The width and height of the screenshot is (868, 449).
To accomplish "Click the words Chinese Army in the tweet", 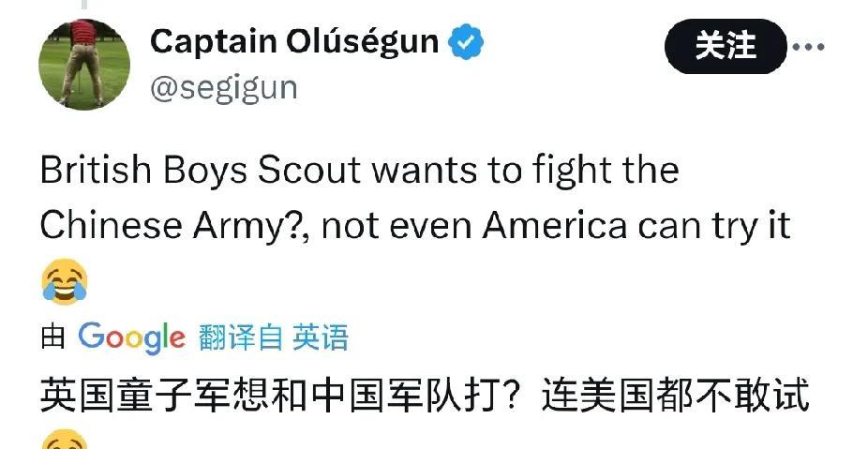I will coord(173,227).
